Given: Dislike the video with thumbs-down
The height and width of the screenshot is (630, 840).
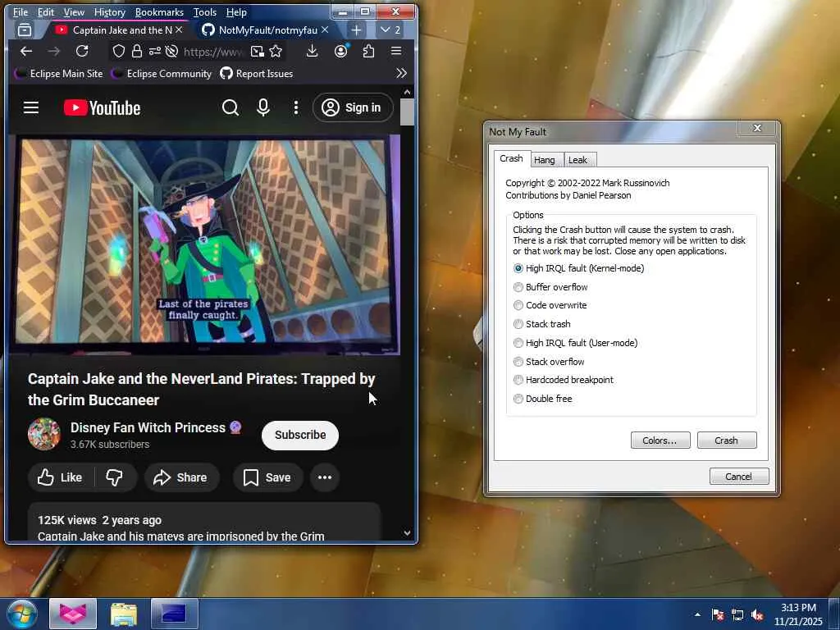Looking at the screenshot, I should pos(114,477).
